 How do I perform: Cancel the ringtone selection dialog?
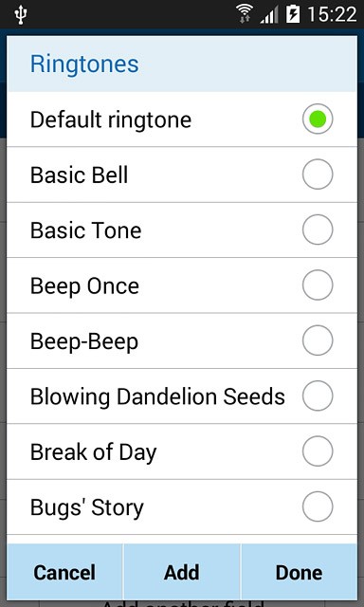(64, 573)
